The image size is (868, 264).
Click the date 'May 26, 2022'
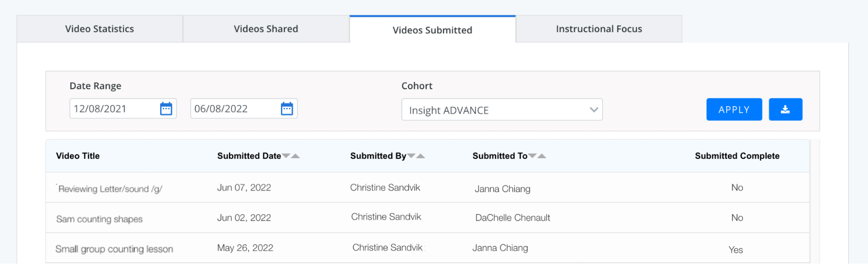pos(245,248)
